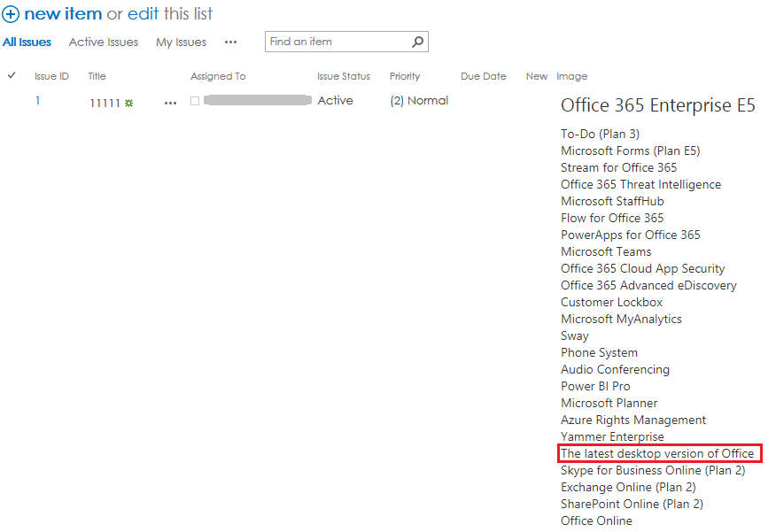Click Skype for Business Online (Plan 2)
Viewport: 776px width, 532px height.
653,470
